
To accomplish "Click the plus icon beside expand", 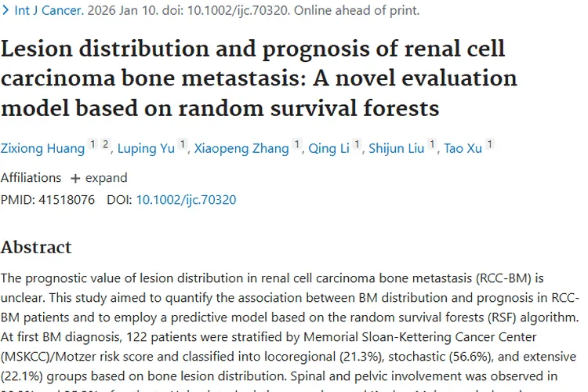I will pyautogui.click(x=75, y=177).
